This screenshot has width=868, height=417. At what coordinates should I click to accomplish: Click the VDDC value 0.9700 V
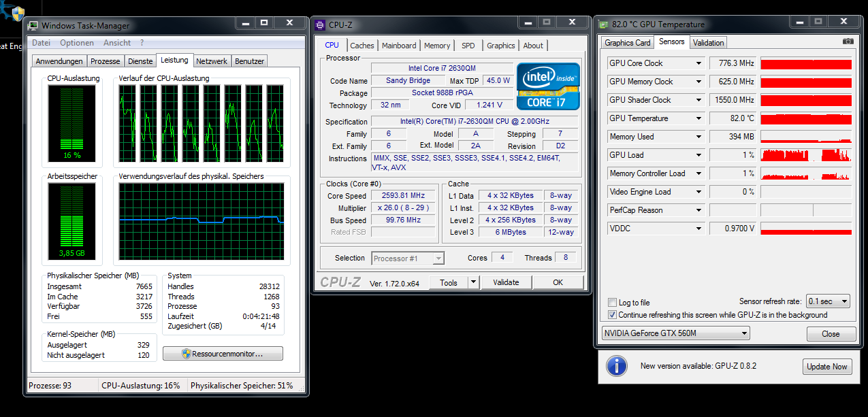pos(734,229)
